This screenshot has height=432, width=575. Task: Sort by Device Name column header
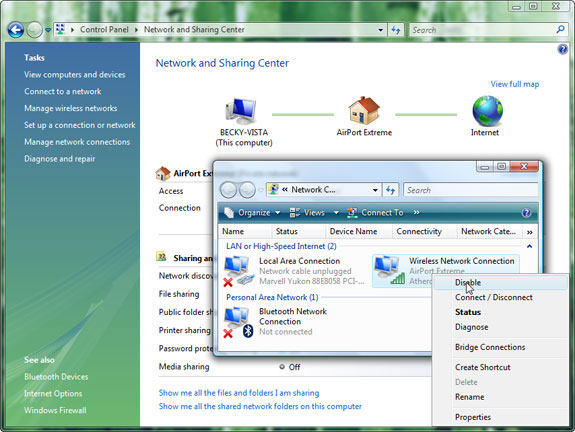point(359,231)
